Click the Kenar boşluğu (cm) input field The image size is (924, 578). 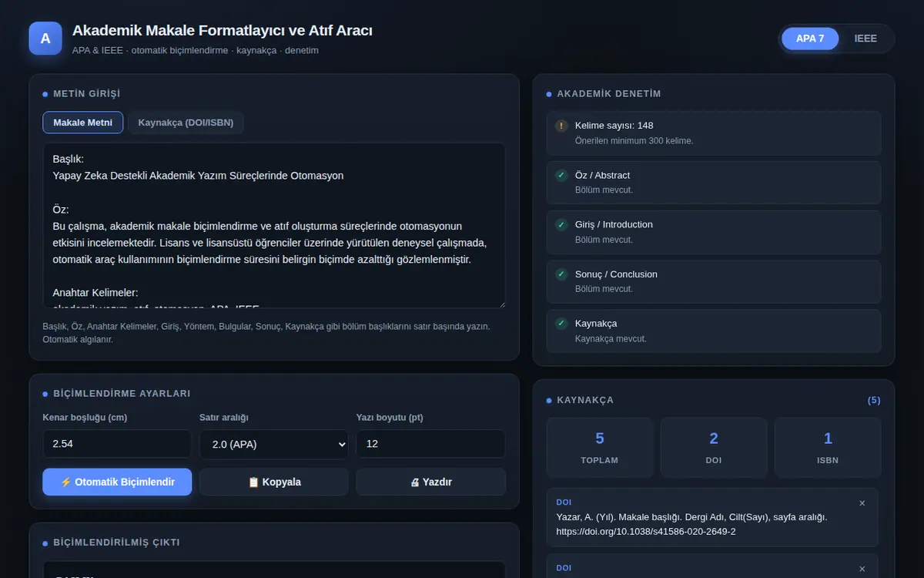[117, 444]
